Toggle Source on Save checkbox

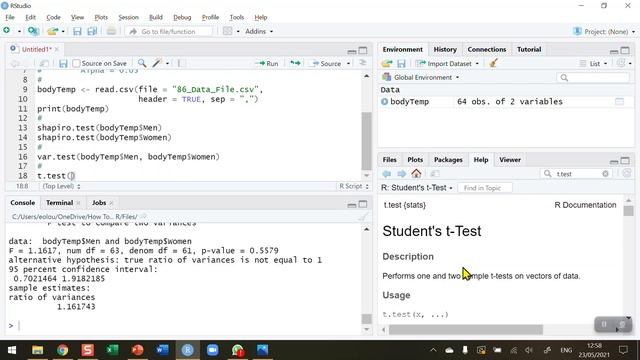coord(76,63)
